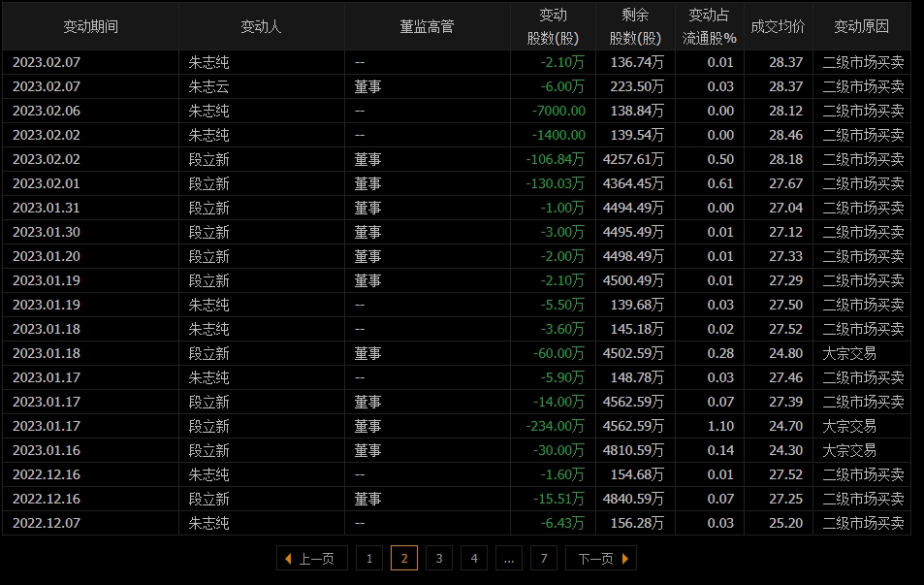Image resolution: width=924 pixels, height=585 pixels.
Task: Click remaining shares 156.28万
Action: [x=637, y=523]
